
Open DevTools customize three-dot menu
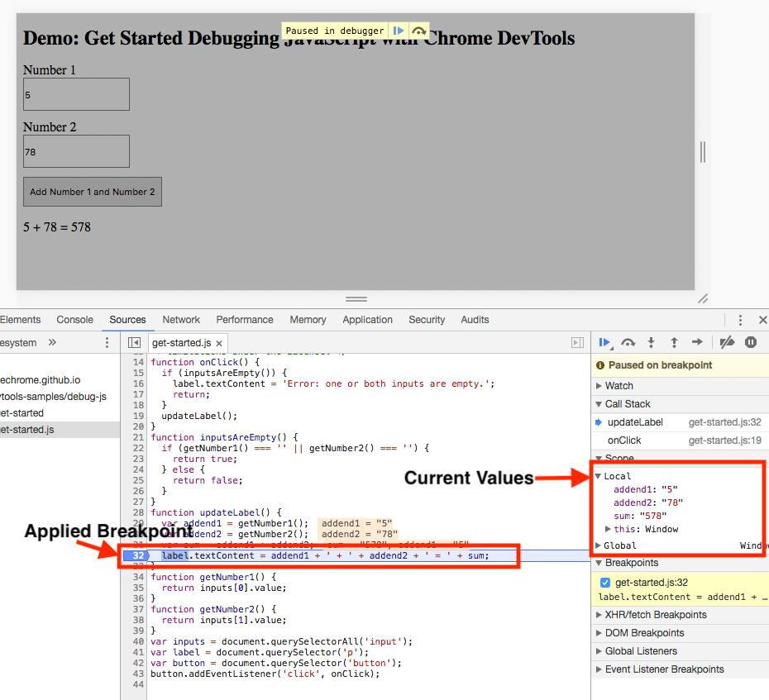point(740,320)
